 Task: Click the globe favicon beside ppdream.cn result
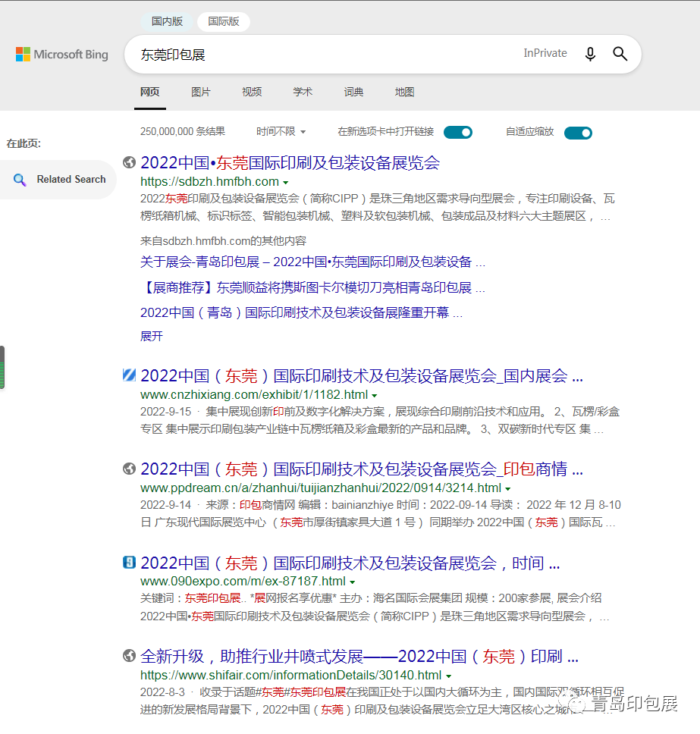pyautogui.click(x=129, y=469)
